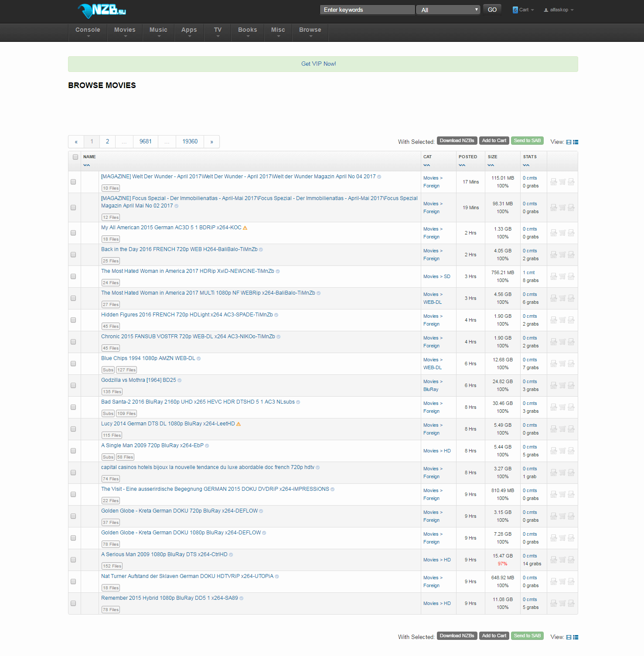Image resolution: width=644 pixels, height=656 pixels.
Task: Check the Remember 2015 Hybrid row
Action: point(73,603)
